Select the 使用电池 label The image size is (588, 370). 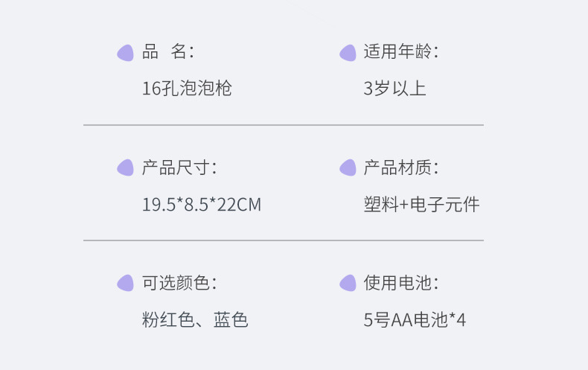click(x=400, y=283)
